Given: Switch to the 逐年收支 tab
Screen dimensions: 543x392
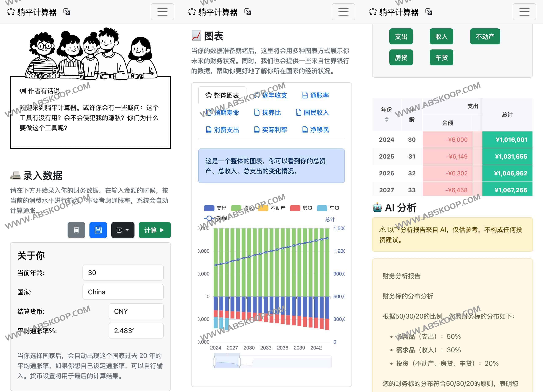Looking at the screenshot, I should click(x=270, y=95).
